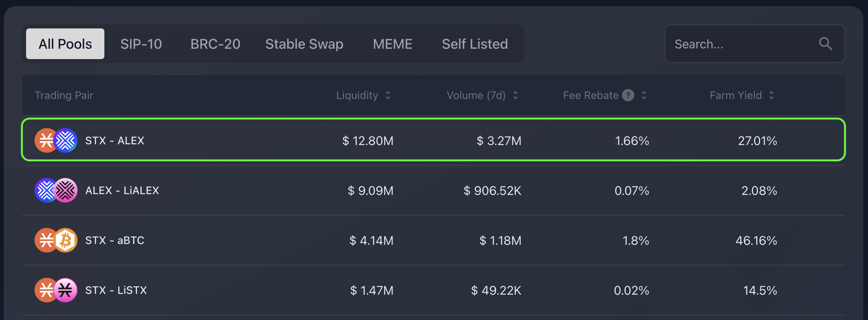Open the STX - LiSTX trading pair
The height and width of the screenshot is (320, 868).
pyautogui.click(x=116, y=290)
